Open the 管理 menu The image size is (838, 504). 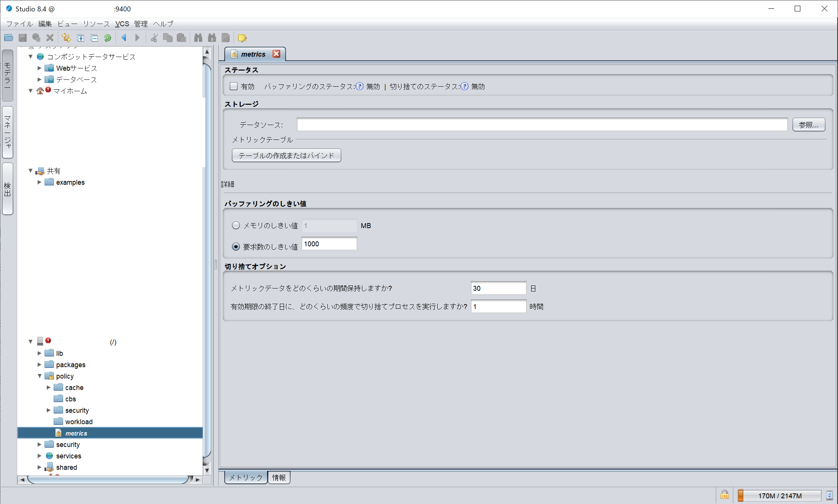coord(141,24)
